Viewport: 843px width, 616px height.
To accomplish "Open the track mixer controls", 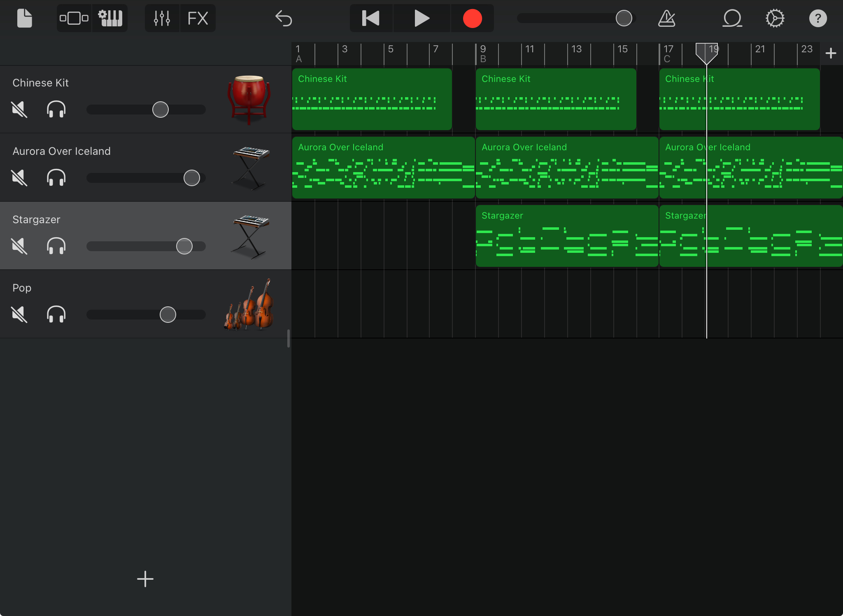I will pyautogui.click(x=162, y=18).
